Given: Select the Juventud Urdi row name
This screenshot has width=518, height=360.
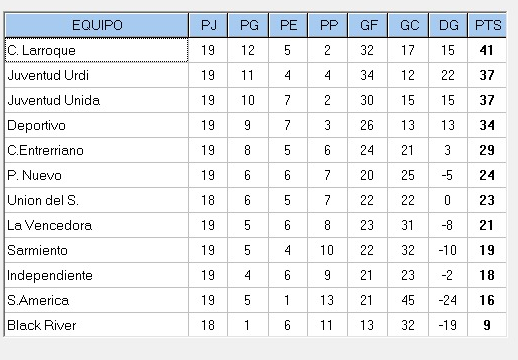Looking at the screenshot, I should [97, 75].
